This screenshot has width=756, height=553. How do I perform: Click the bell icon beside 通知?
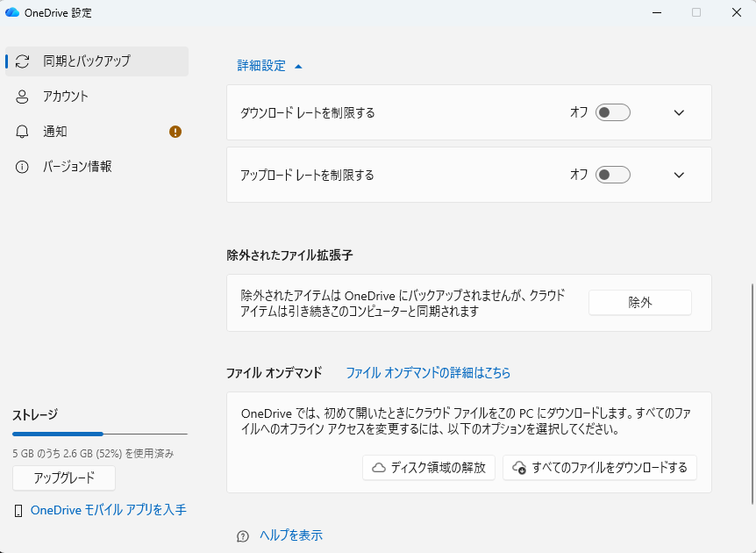[x=22, y=132]
